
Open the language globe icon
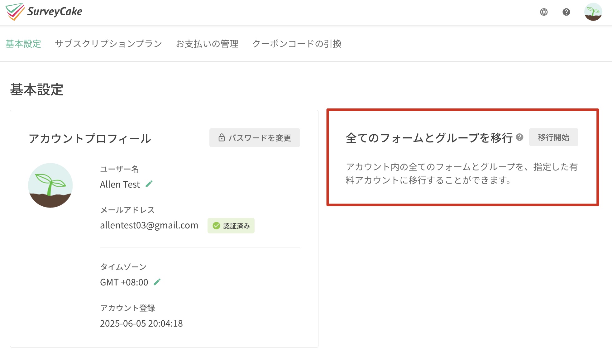(x=544, y=12)
